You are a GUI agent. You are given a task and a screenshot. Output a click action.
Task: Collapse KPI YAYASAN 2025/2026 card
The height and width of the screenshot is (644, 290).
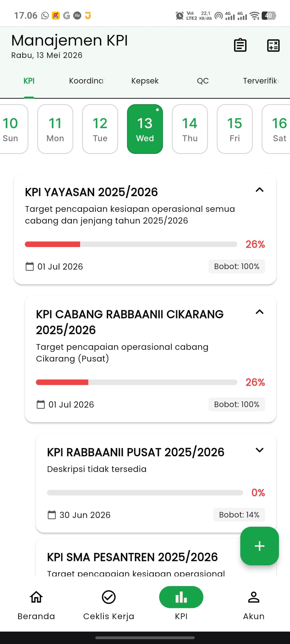click(260, 190)
